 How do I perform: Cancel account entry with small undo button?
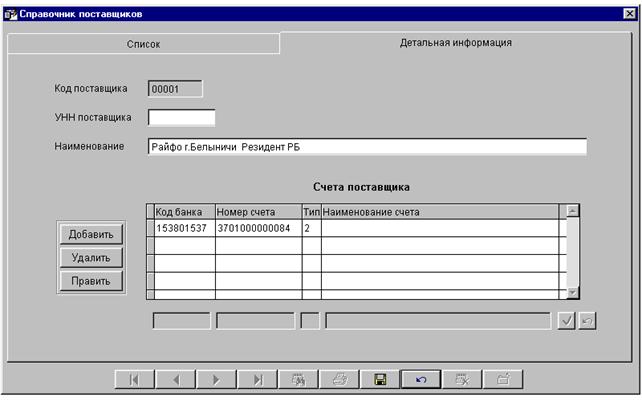coord(587,321)
